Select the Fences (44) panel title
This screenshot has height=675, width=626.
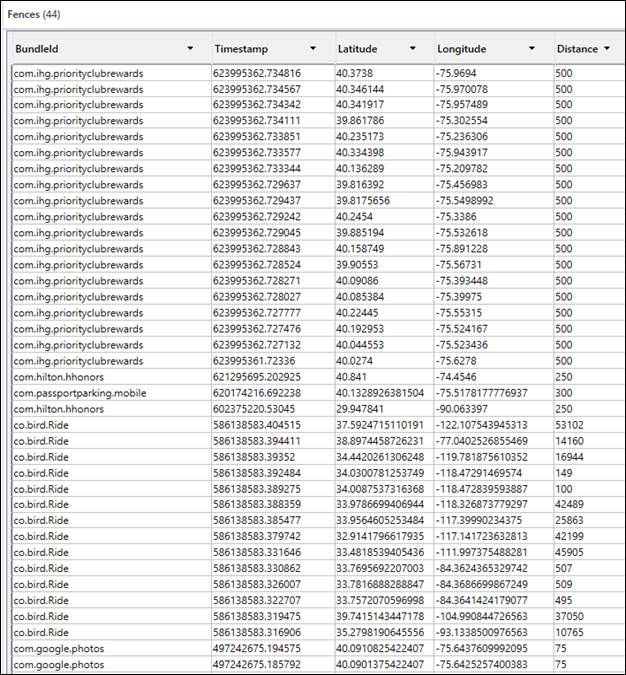click(33, 14)
